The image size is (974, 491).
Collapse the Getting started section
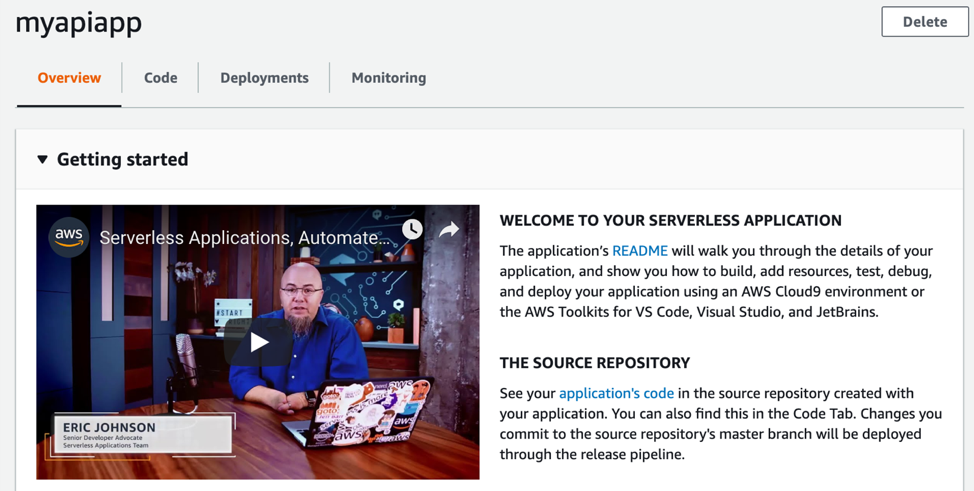42,160
